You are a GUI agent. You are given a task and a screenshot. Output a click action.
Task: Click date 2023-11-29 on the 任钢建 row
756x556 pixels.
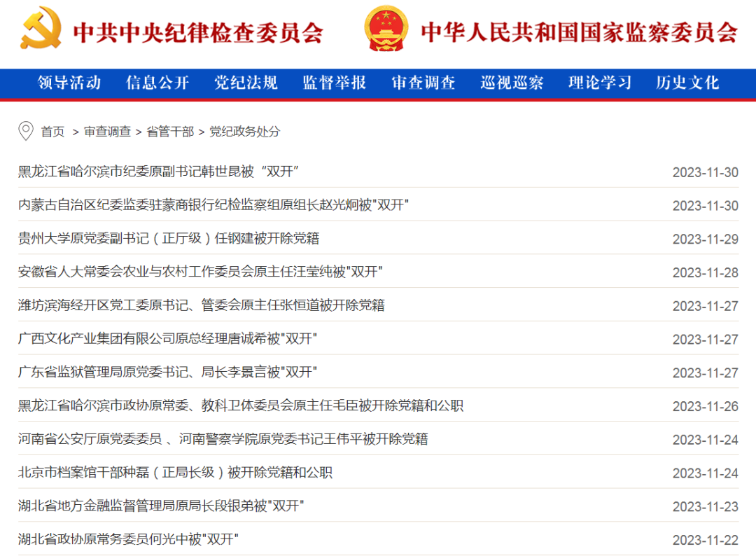[706, 239]
